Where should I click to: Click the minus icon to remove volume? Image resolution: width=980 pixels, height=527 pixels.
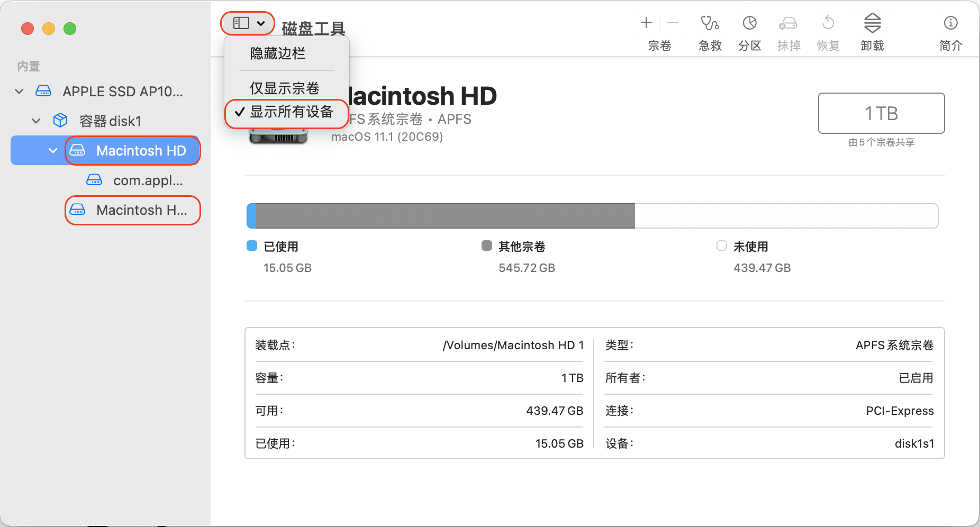(673, 23)
